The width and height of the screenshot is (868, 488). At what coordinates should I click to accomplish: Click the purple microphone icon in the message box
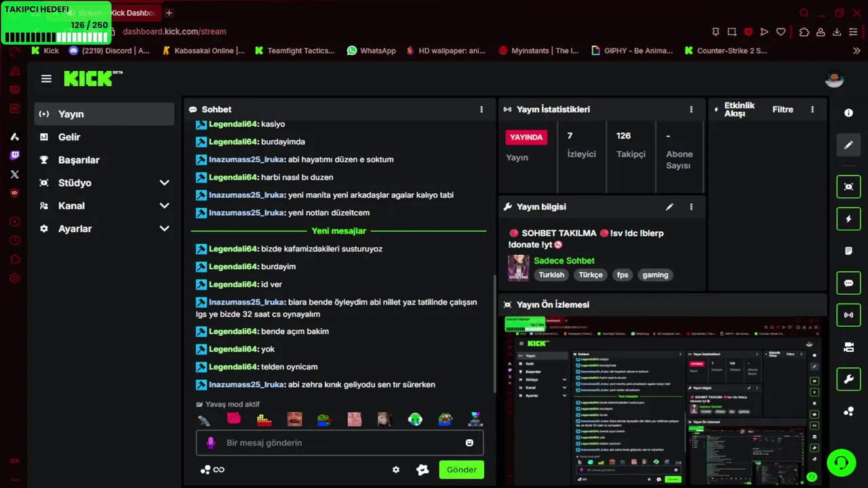[x=211, y=443]
